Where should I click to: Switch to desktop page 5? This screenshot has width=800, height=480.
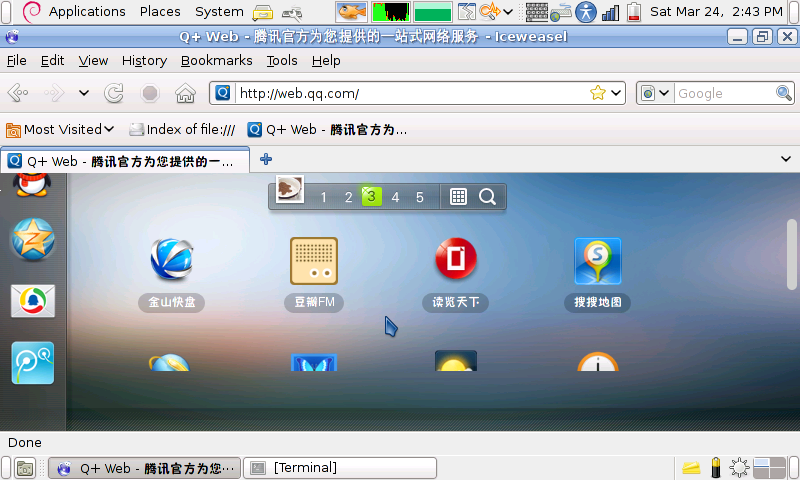[419, 197]
